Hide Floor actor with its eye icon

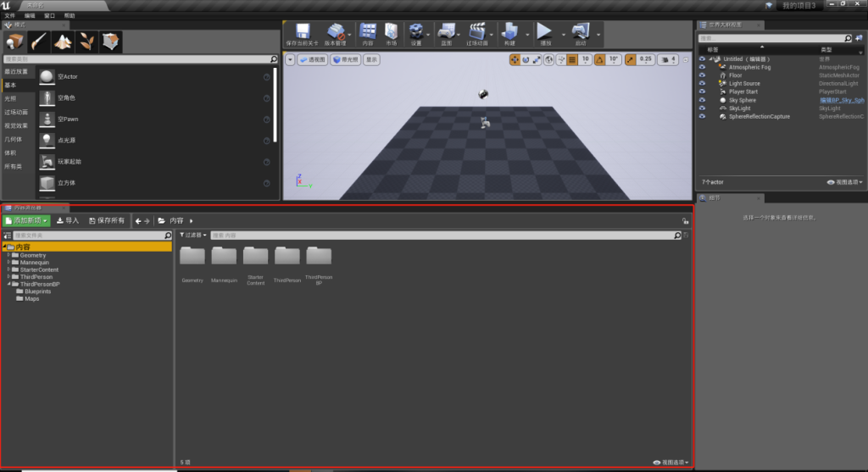[x=702, y=75]
